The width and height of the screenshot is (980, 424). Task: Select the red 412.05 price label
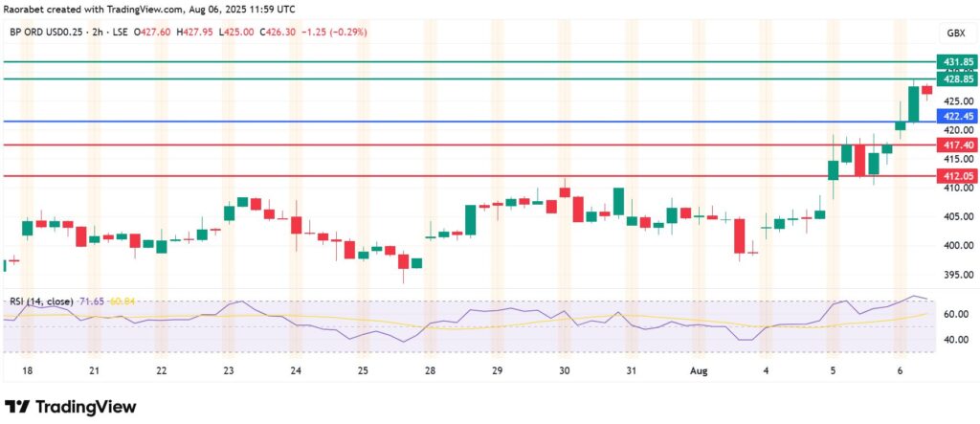[x=958, y=176]
